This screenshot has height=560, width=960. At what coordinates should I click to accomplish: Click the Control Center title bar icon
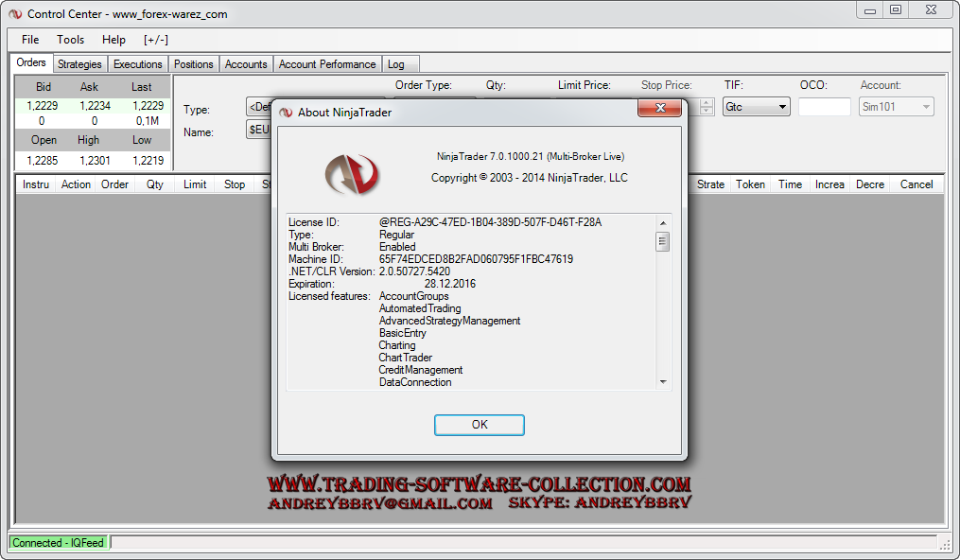pyautogui.click(x=15, y=14)
